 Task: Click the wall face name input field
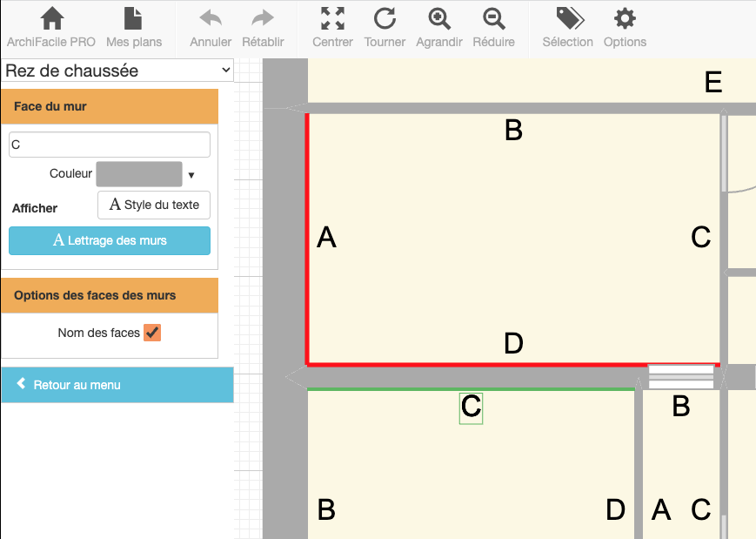110,145
